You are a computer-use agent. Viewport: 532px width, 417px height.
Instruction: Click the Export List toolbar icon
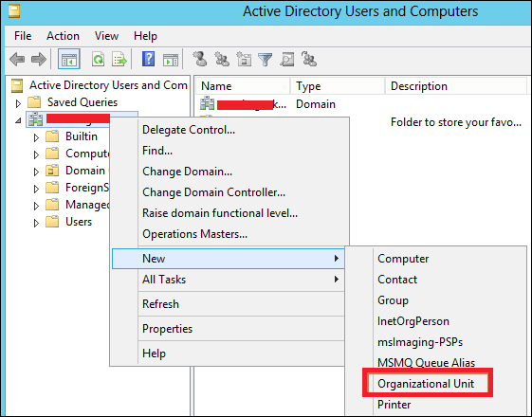(x=119, y=60)
